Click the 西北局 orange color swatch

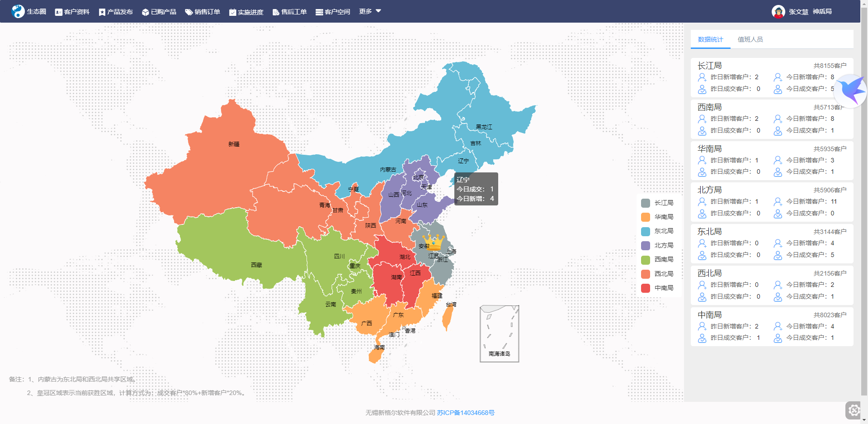[x=645, y=273]
